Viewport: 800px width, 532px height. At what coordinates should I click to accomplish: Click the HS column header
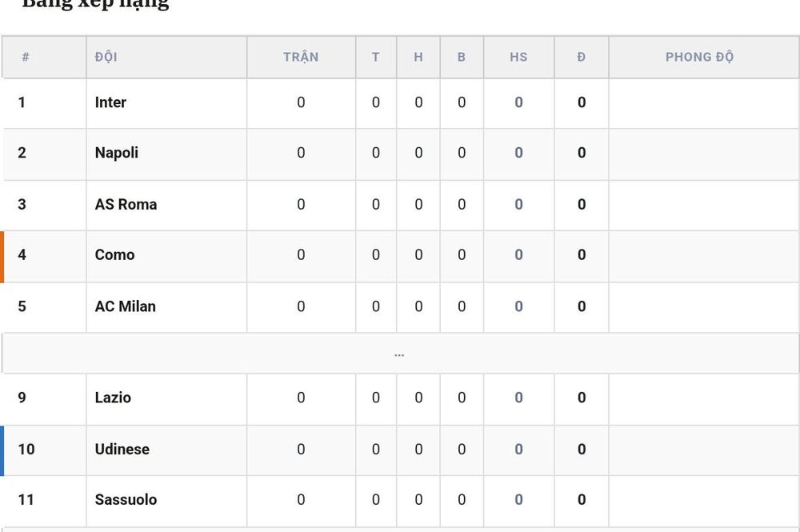coord(518,57)
